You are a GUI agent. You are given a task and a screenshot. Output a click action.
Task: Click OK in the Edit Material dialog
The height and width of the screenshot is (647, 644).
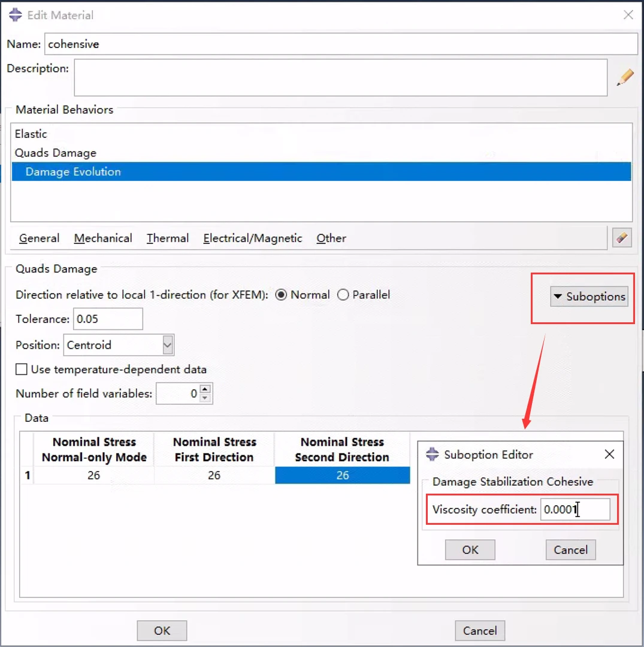162,630
